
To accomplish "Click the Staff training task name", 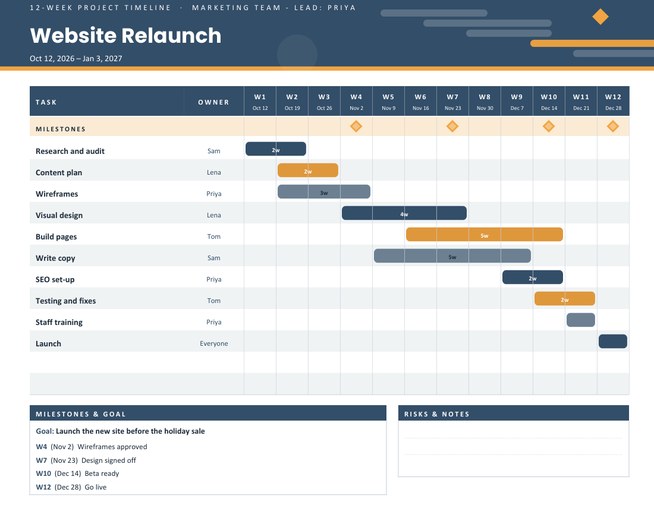I will point(59,322).
